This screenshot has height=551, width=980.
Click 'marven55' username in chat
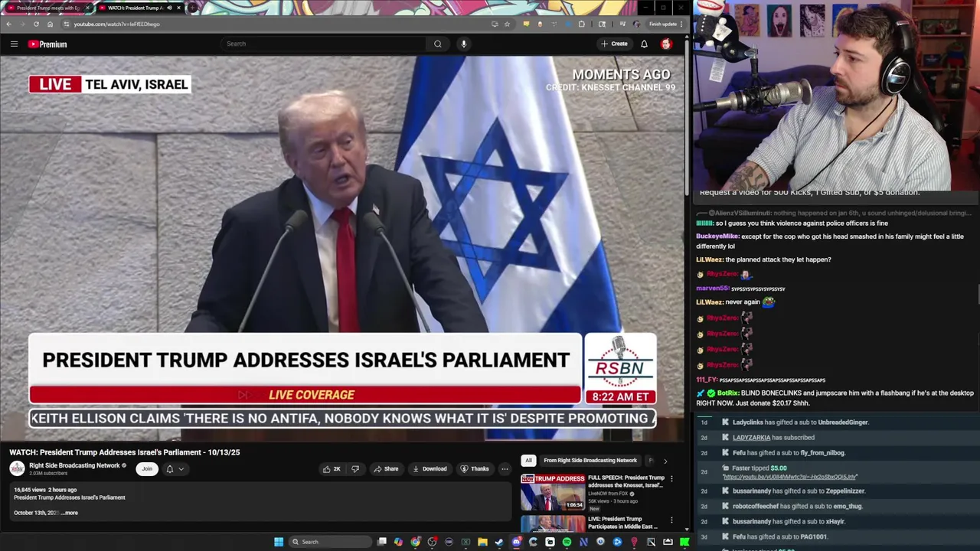[x=712, y=289]
